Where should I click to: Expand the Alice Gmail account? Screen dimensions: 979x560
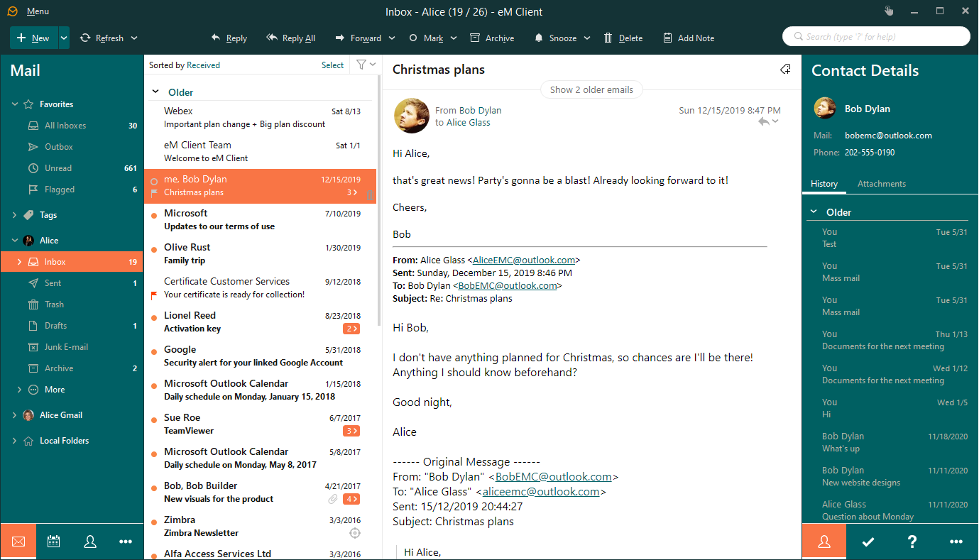pos(15,415)
